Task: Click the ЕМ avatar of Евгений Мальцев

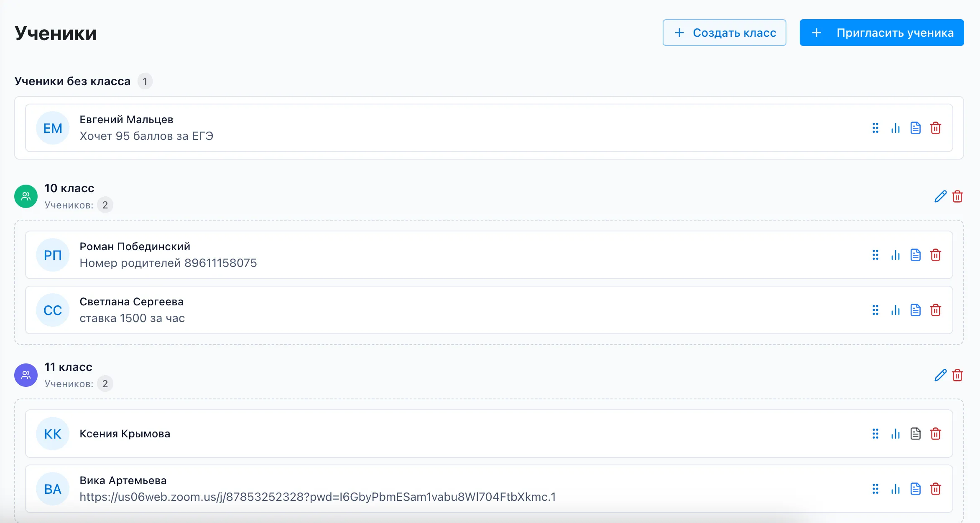Action: click(x=53, y=128)
